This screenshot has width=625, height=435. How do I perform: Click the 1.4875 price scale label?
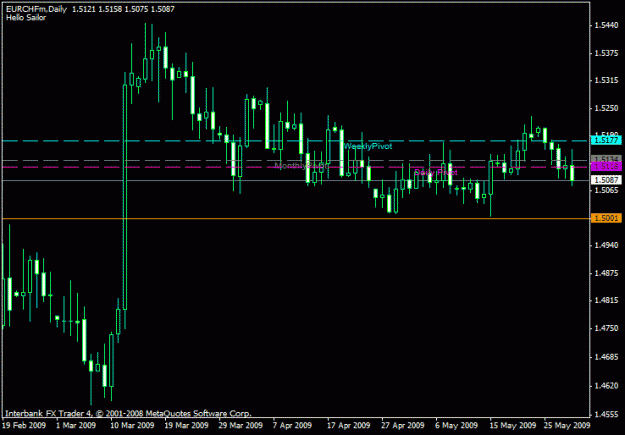pos(606,274)
